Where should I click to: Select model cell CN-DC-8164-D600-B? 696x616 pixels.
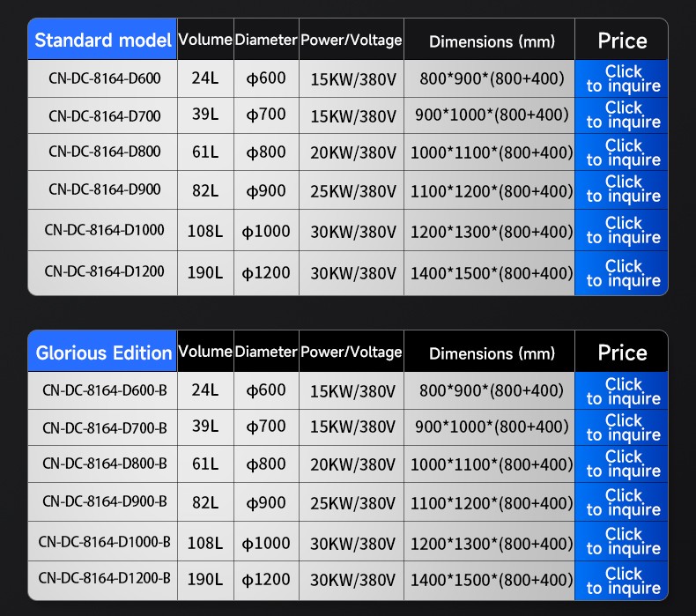point(104,390)
